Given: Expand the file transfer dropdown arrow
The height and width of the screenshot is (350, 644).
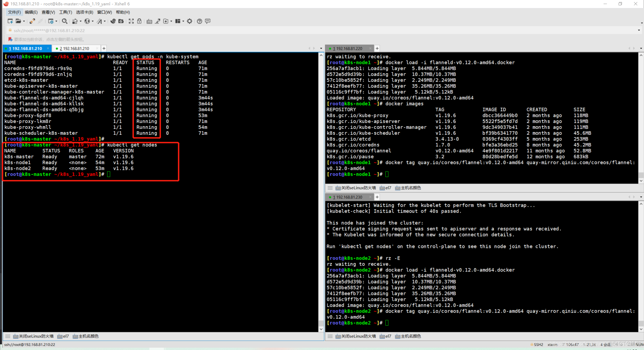Looking at the screenshot, I should pos(81,21).
